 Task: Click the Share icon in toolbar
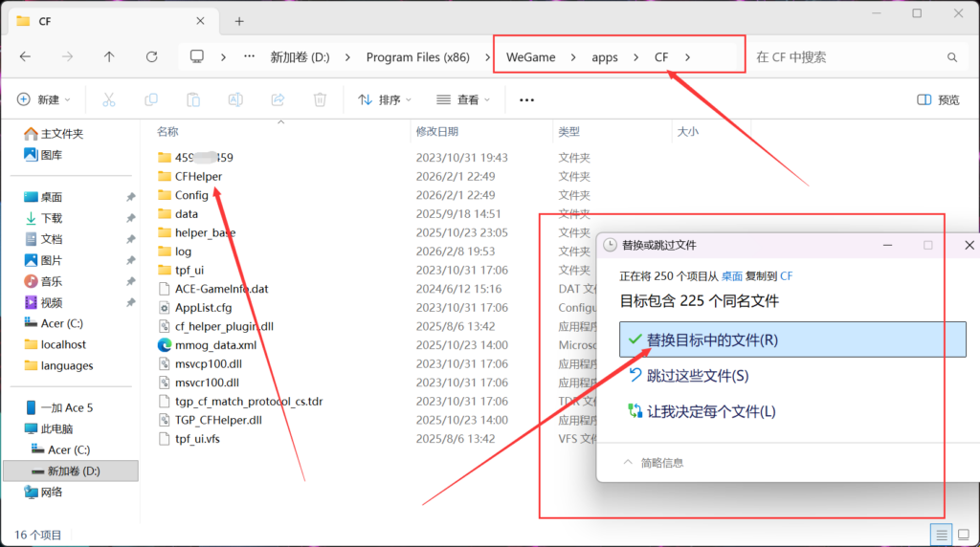(278, 99)
